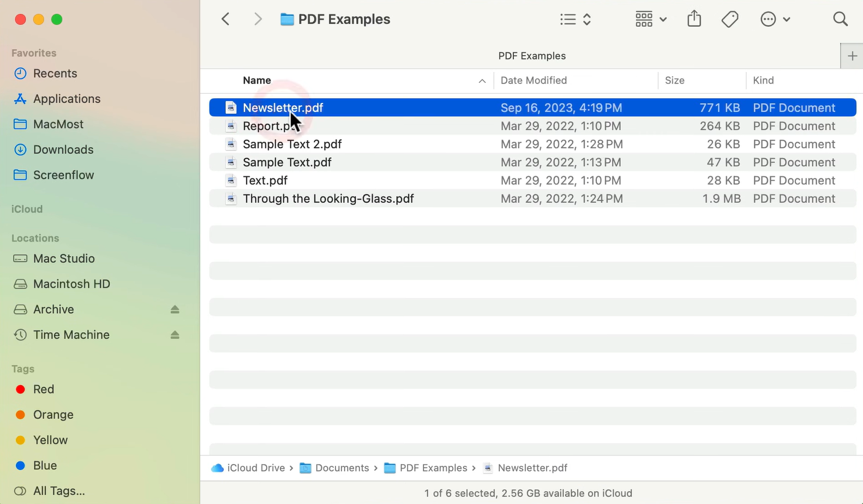Eject the Archive drive
The height and width of the screenshot is (504, 863).
(175, 309)
